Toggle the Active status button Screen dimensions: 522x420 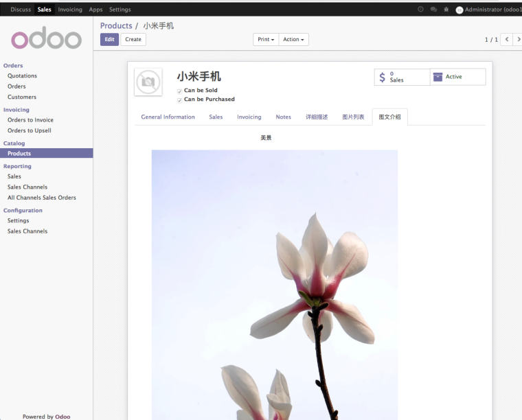458,77
